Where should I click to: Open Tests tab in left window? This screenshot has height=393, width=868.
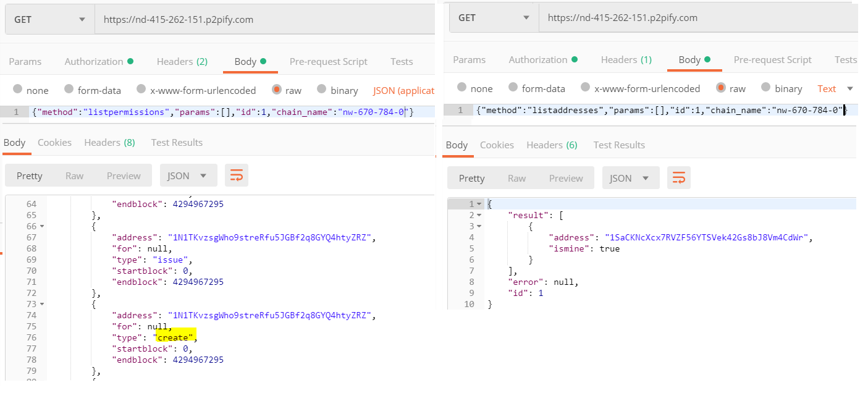(402, 61)
